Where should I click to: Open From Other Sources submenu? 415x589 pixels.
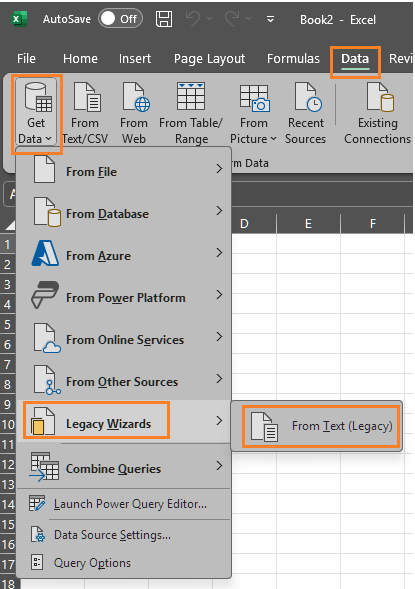click(x=124, y=381)
